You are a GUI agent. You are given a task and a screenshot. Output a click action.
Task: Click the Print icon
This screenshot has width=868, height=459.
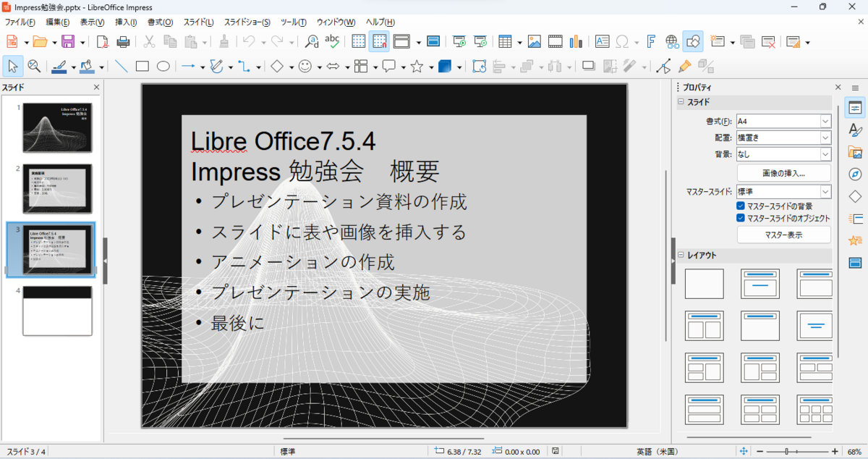click(124, 41)
